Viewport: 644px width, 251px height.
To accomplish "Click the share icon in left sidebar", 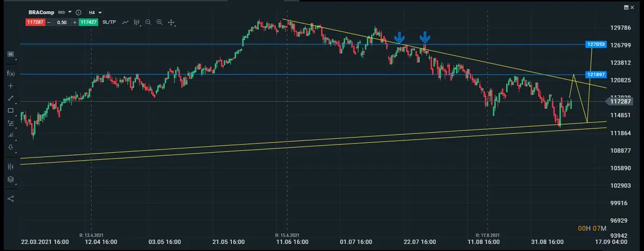I will (x=11, y=198).
